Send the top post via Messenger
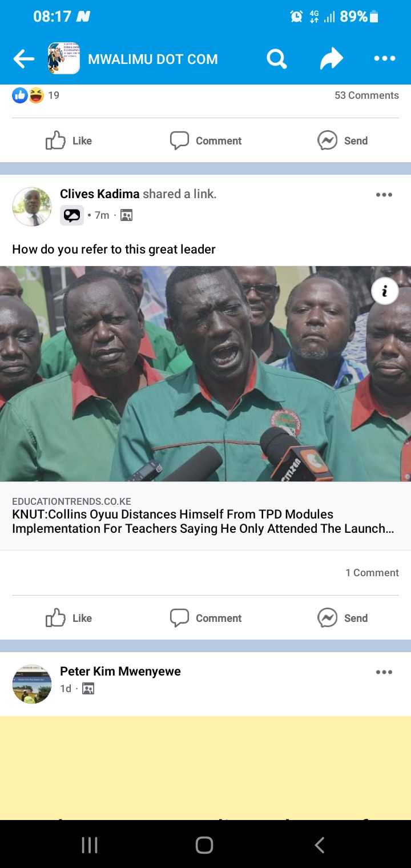 [x=342, y=140]
